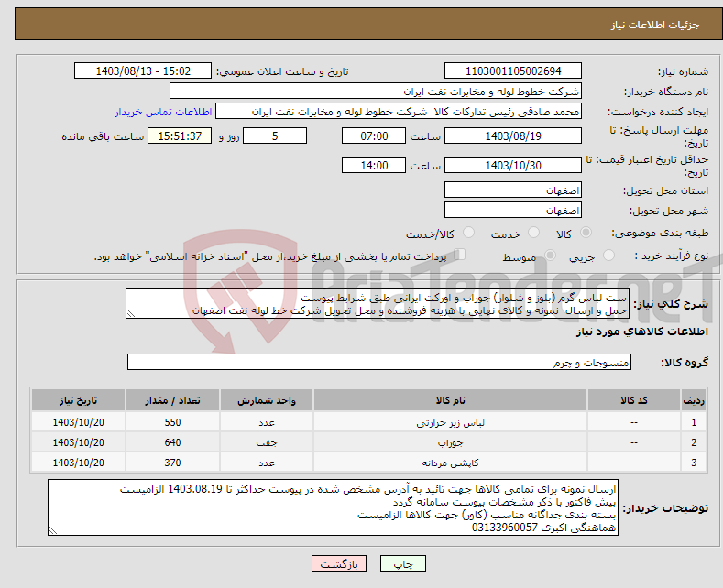Click the کد کالا column header
Image resolution: width=723 pixels, height=588 pixels.
634,400
